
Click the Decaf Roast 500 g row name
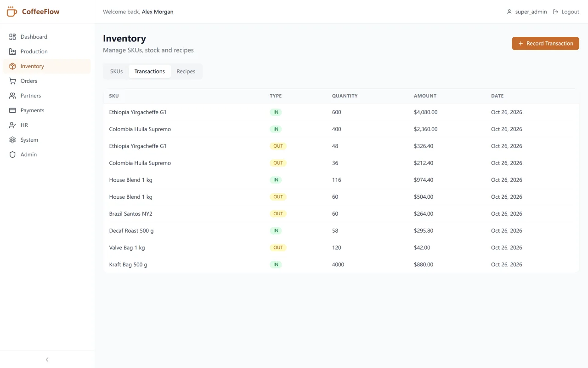[x=131, y=231]
